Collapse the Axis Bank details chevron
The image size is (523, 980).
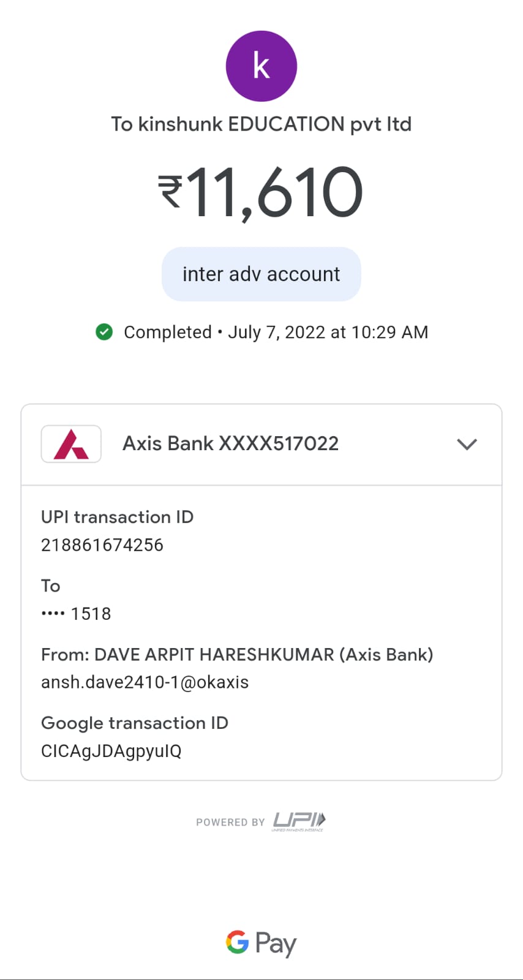click(x=467, y=444)
